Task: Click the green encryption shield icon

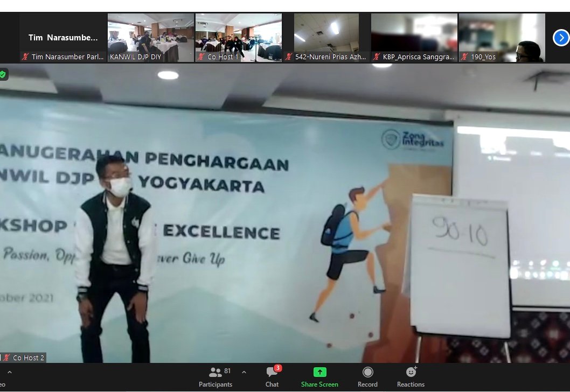Action: (3, 74)
